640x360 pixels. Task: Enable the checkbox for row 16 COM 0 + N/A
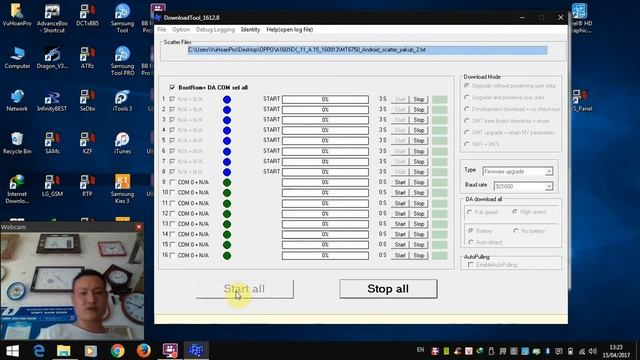pyautogui.click(x=172, y=255)
